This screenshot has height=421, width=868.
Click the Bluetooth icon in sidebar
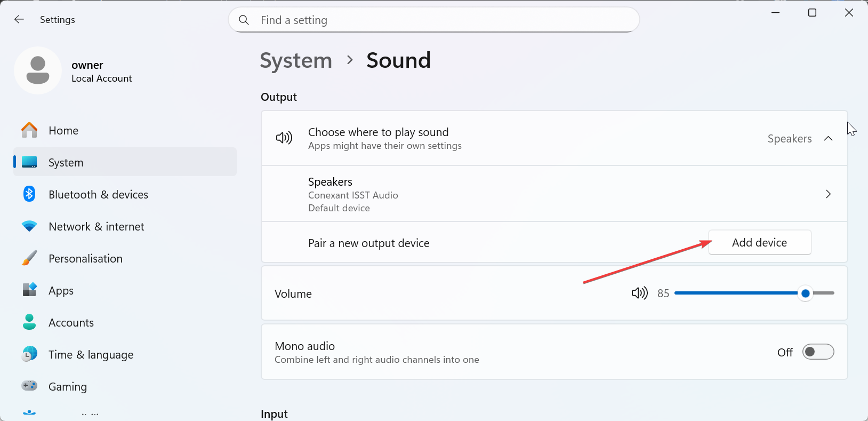tap(29, 194)
